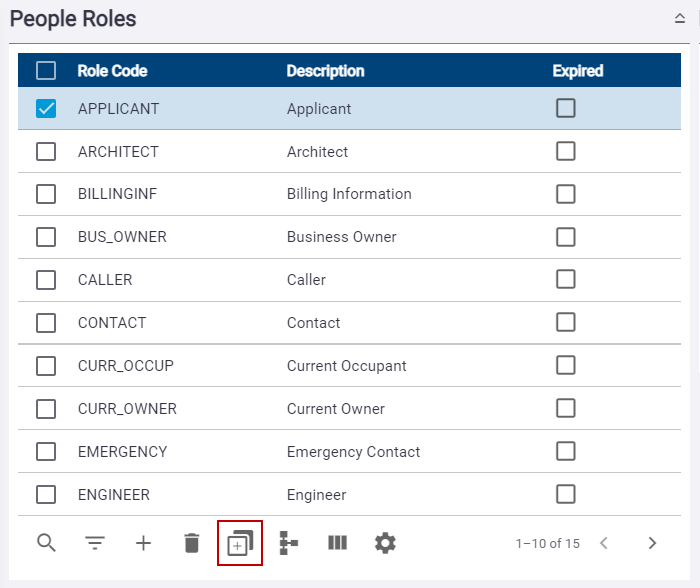700x588 pixels.
Task: Sort by Description column header
Action: tap(325, 71)
